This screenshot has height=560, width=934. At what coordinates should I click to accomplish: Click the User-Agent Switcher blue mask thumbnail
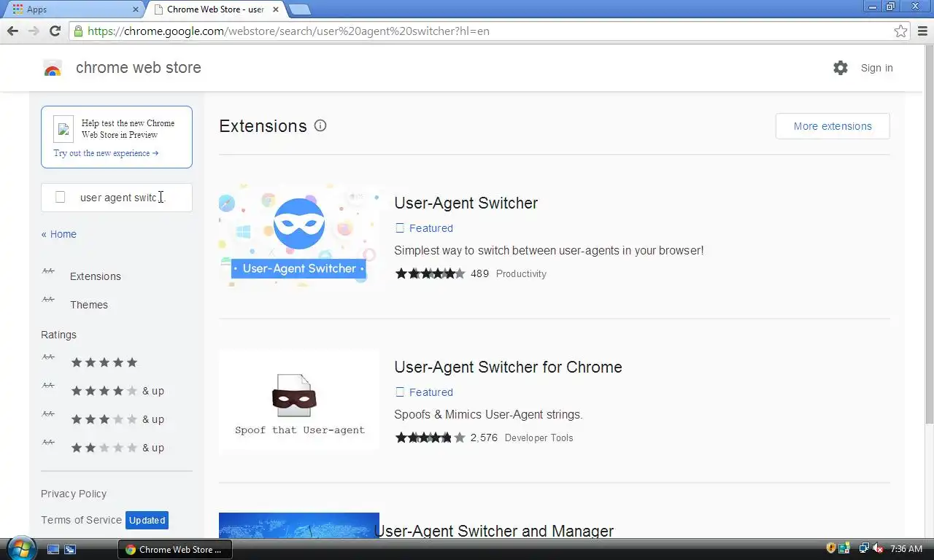(299, 236)
